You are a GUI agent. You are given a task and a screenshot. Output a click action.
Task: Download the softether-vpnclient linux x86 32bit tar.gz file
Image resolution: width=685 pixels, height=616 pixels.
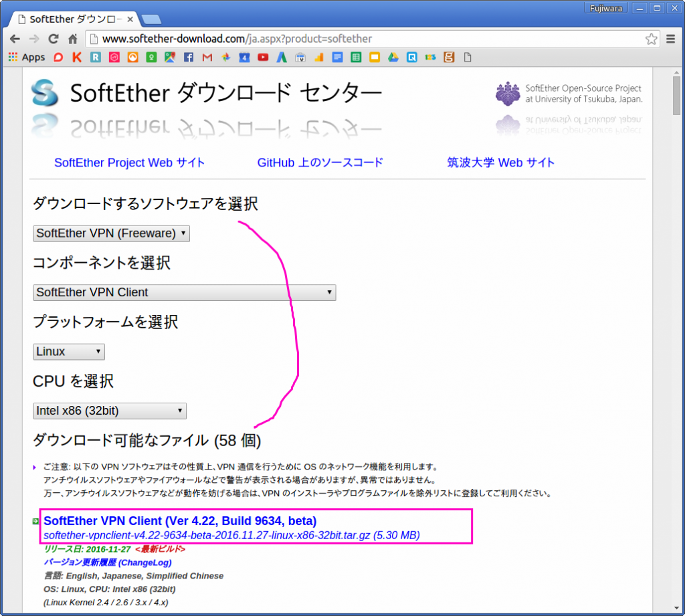(x=231, y=535)
